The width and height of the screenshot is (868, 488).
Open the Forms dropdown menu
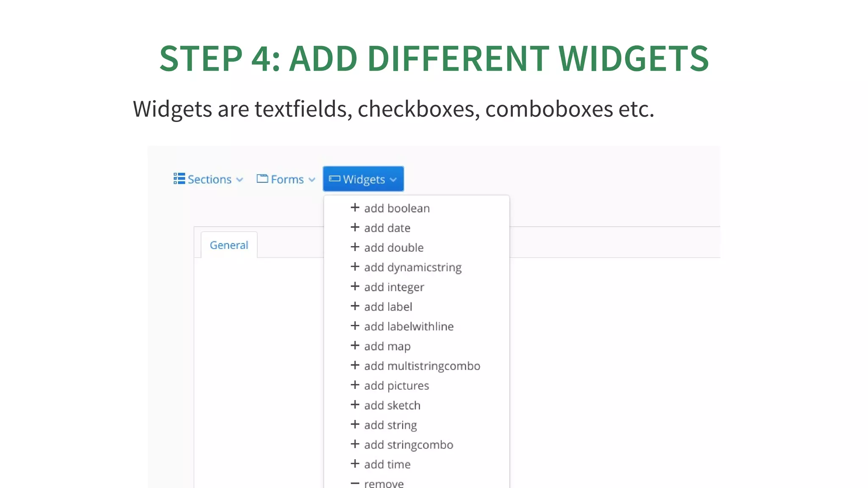pyautogui.click(x=286, y=179)
